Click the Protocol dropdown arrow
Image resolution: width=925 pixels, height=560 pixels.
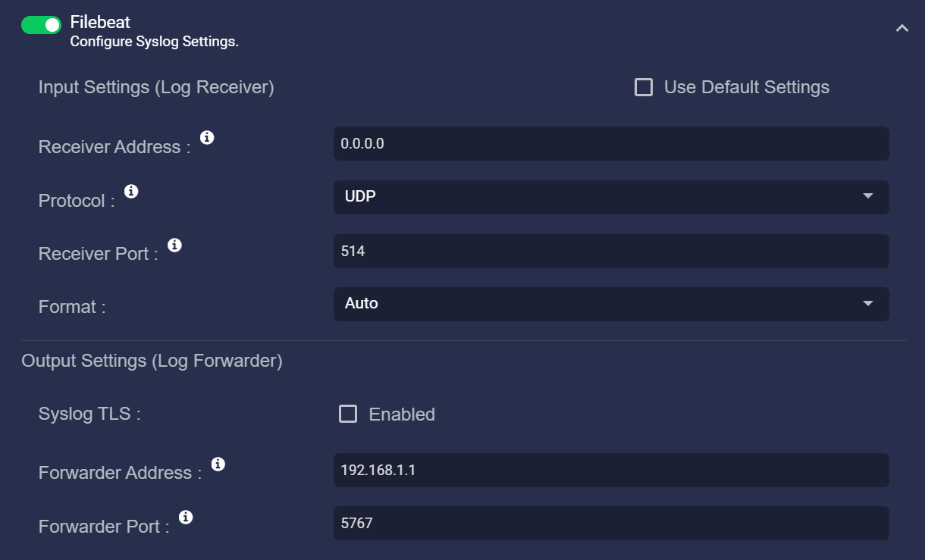pyautogui.click(x=868, y=196)
